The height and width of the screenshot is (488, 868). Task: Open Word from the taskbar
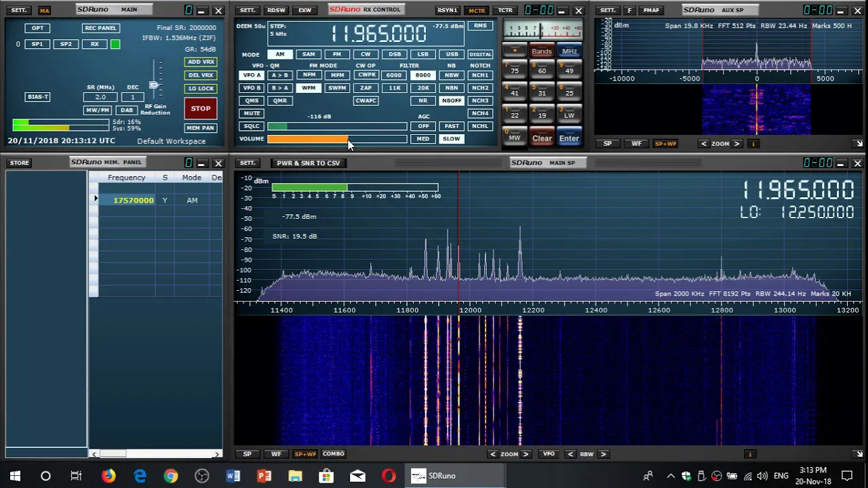pyautogui.click(x=233, y=476)
